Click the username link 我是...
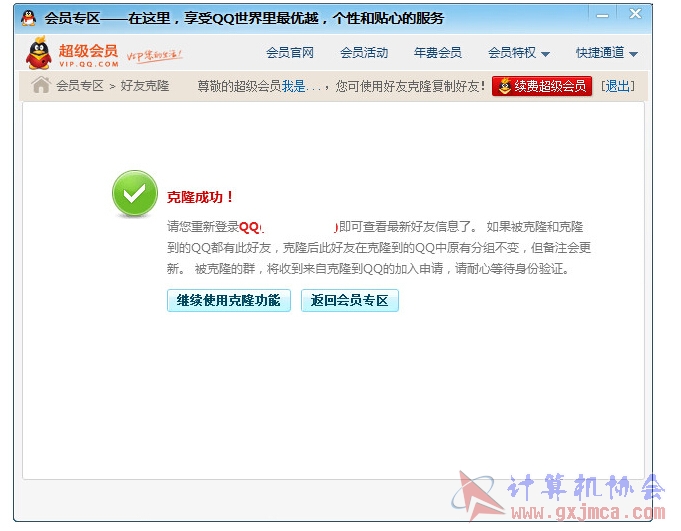The height and width of the screenshot is (531, 681). pyautogui.click(x=301, y=86)
